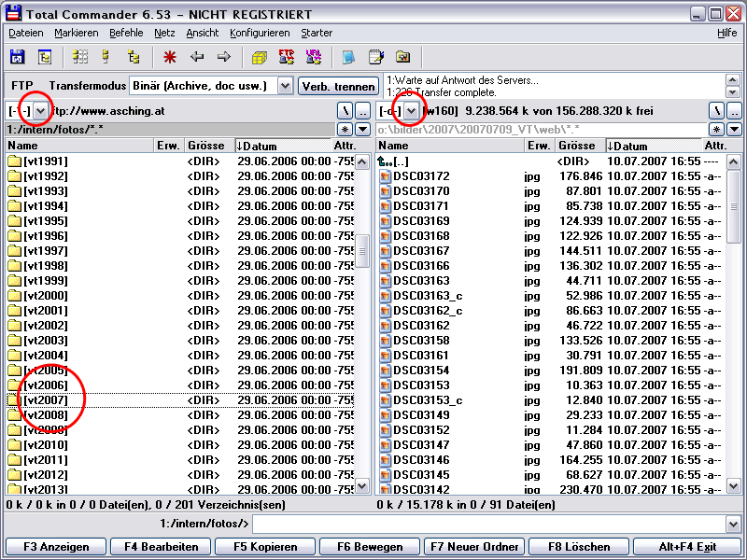
Task: Open the Ansicht menu
Action: pos(203,33)
